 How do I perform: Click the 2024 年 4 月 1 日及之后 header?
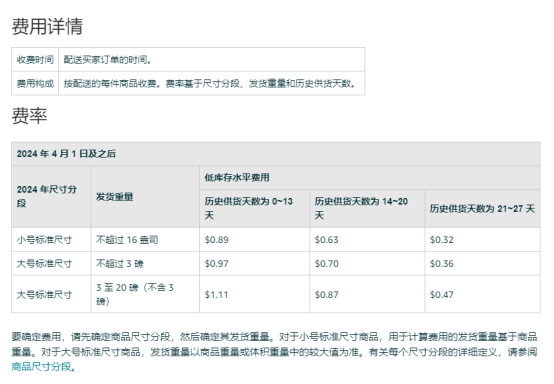[276, 154]
